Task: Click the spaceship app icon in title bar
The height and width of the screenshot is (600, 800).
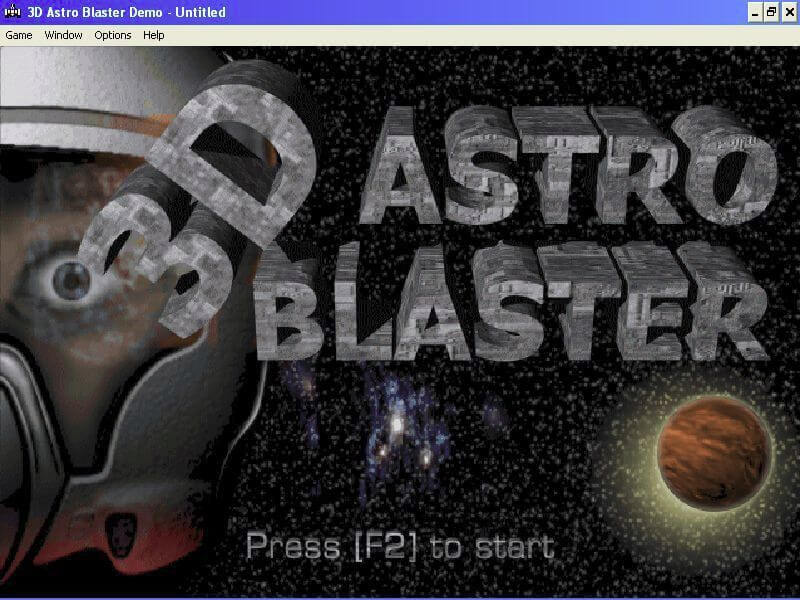Action: click(12, 11)
